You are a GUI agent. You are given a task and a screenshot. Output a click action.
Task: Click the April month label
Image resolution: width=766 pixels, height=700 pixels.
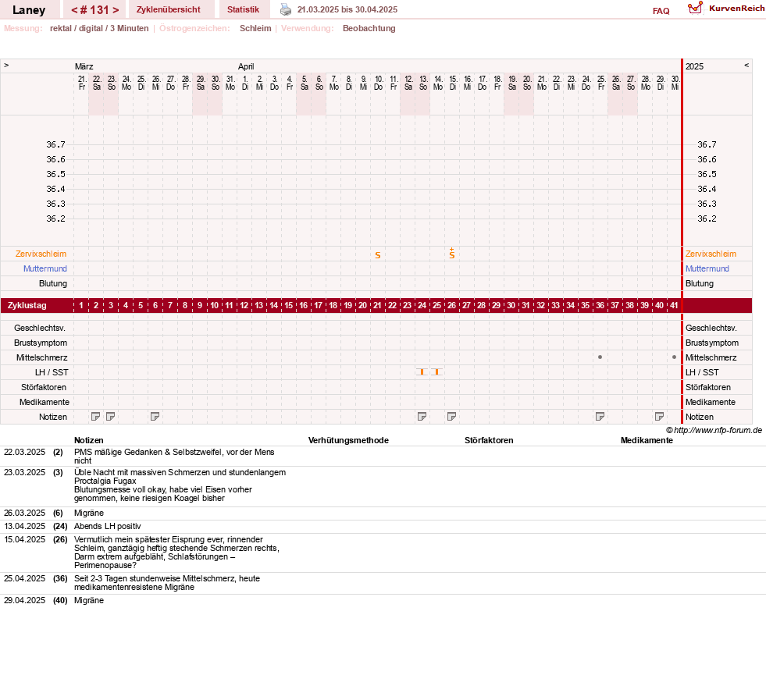click(246, 66)
